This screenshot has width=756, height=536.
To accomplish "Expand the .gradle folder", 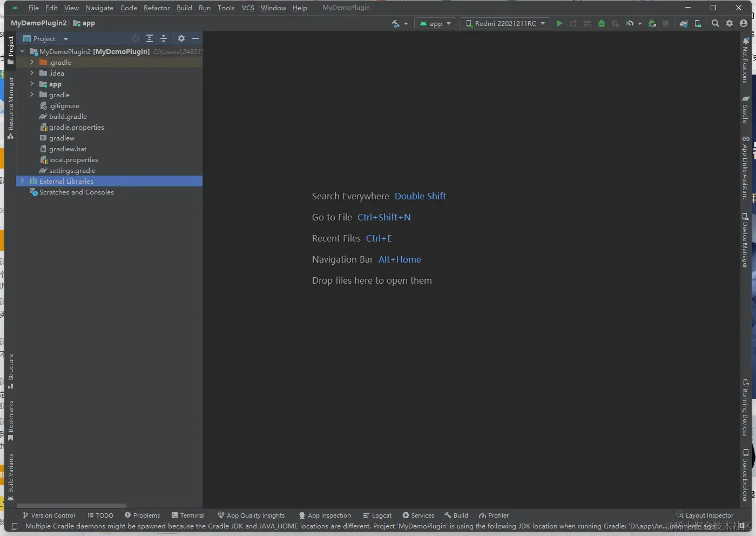I will click(32, 62).
